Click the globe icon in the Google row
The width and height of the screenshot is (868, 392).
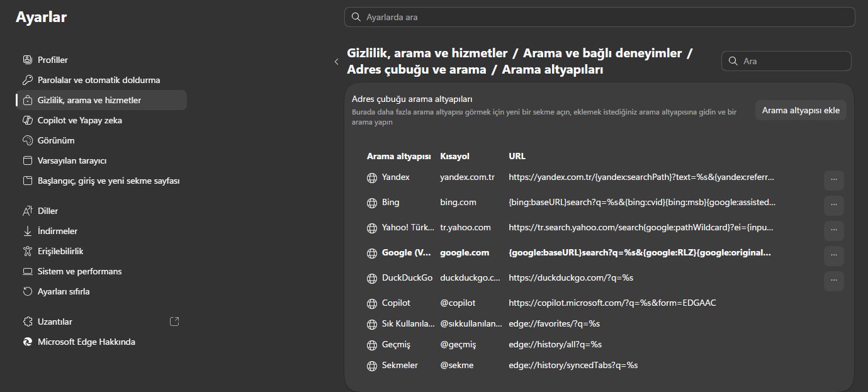click(x=371, y=254)
